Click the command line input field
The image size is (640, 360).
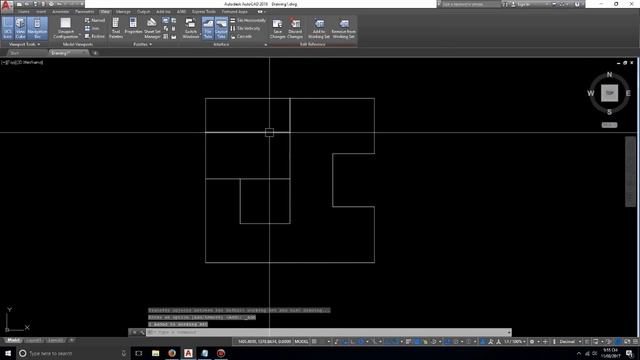329,333
